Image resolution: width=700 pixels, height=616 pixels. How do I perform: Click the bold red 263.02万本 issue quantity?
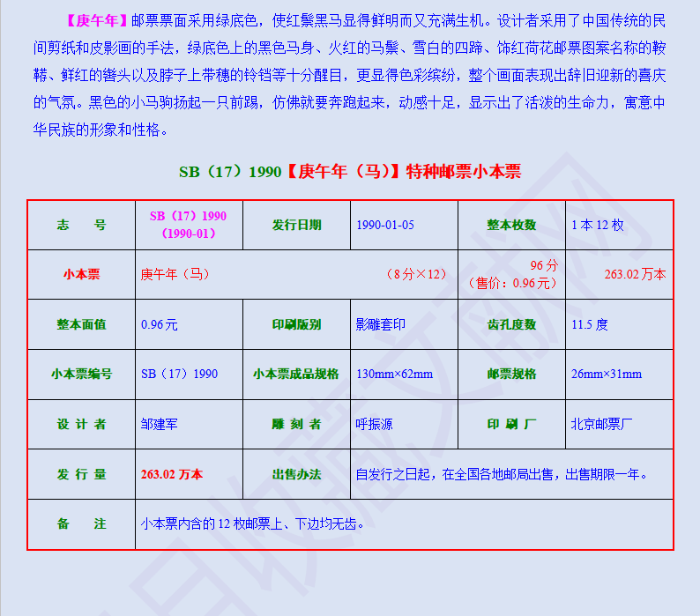[172, 474]
